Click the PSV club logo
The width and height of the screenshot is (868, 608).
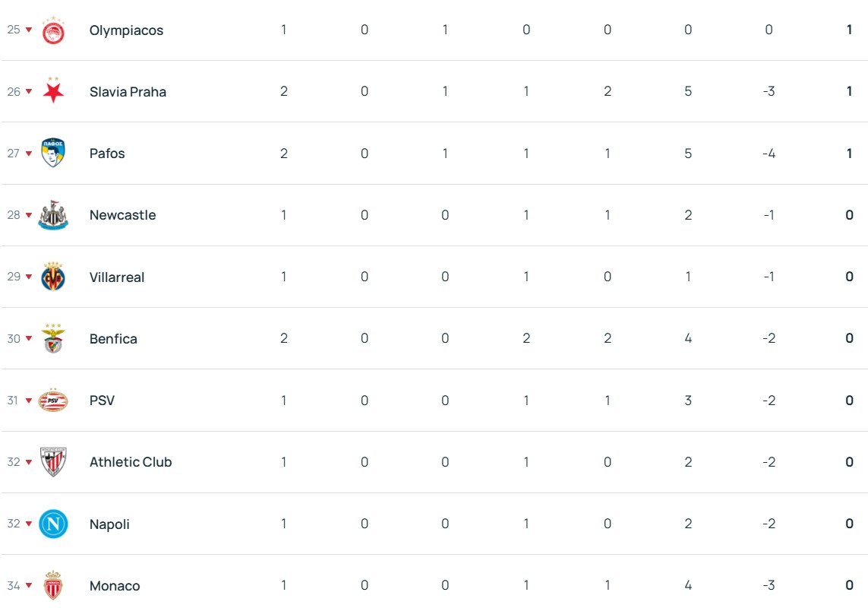point(53,401)
